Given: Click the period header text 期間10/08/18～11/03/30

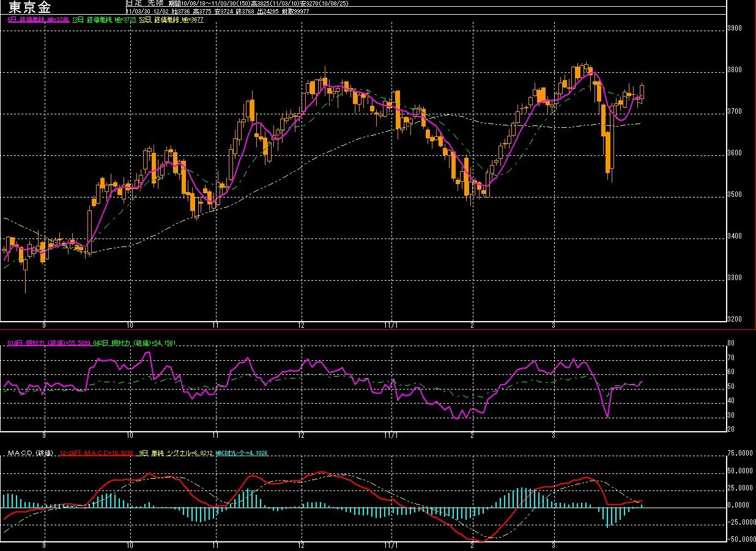Looking at the screenshot, I should tap(196, 4).
